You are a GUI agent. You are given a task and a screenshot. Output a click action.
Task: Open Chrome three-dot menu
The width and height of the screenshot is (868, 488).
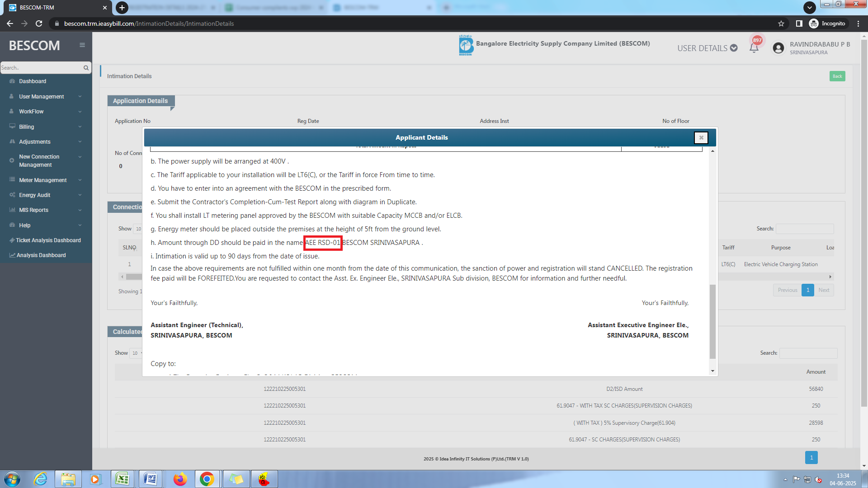(858, 23)
